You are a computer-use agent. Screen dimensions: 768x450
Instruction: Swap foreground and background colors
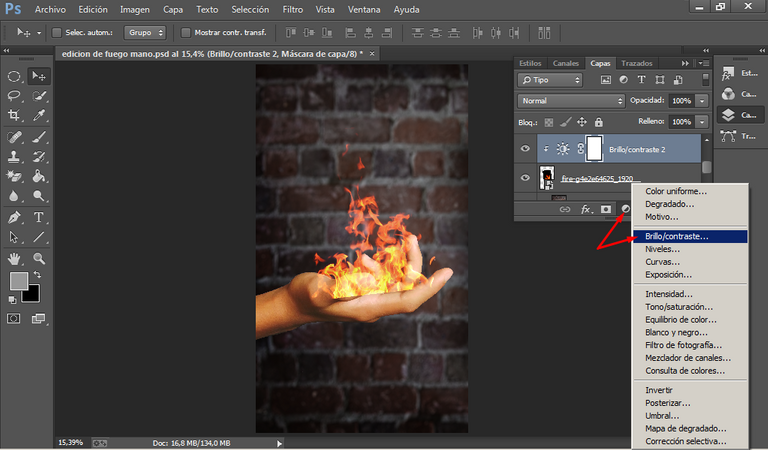pos(37,275)
